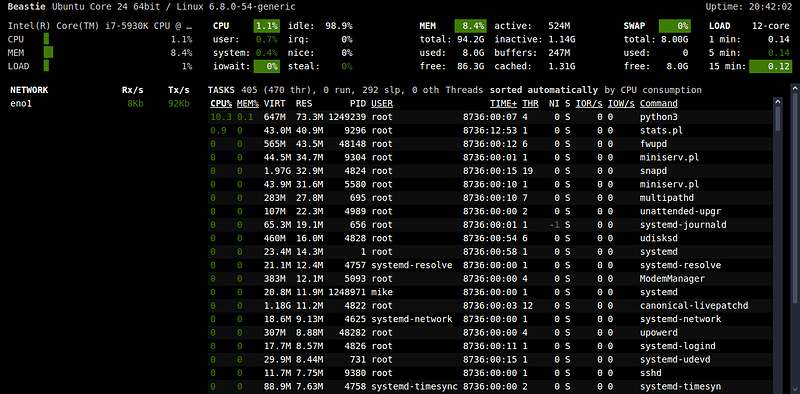Image resolution: width=800 pixels, height=394 pixels.
Task: Click the NETWORK section header
Action: [29, 90]
